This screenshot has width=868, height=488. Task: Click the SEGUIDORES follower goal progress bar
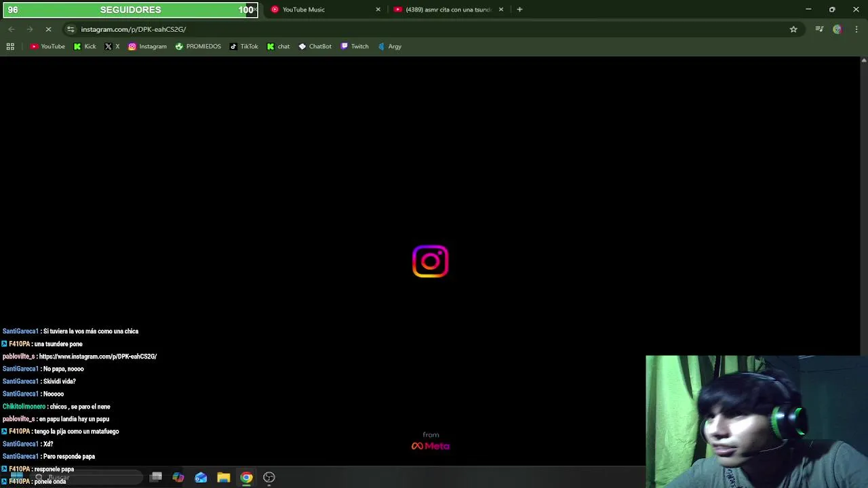(x=129, y=9)
